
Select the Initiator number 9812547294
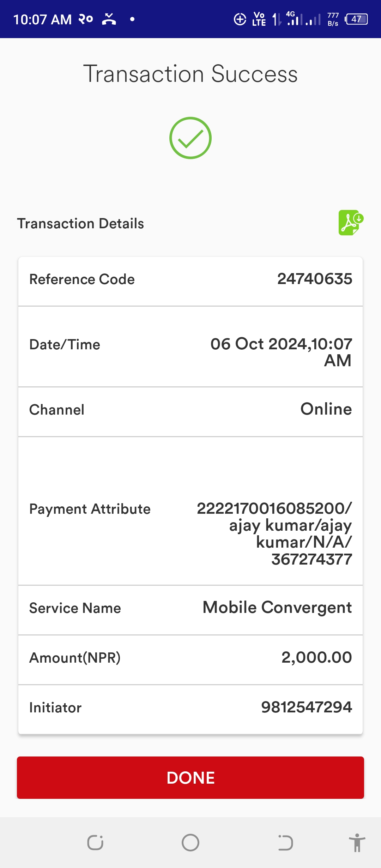[x=307, y=707]
